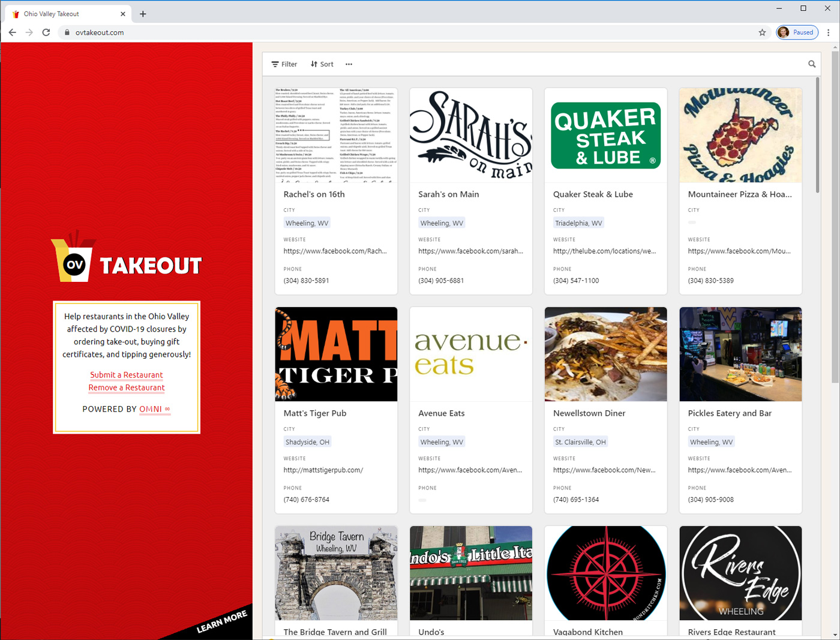840x640 pixels.
Task: Open Vagabond Kitchen compass logo
Action: click(606, 573)
